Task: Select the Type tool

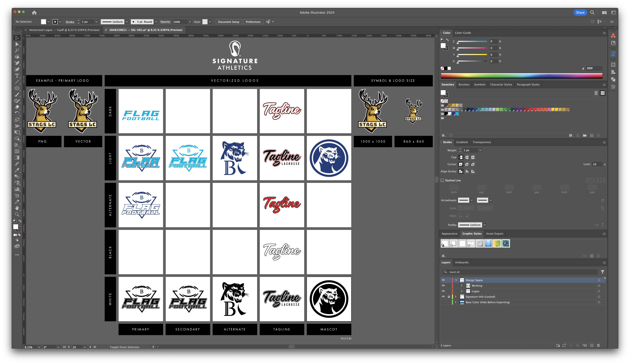Action: click(17, 76)
